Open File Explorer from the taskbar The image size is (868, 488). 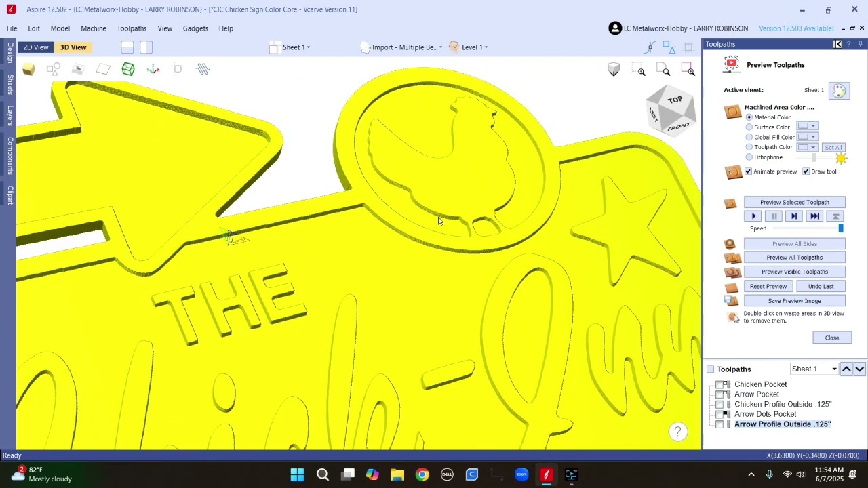[x=397, y=474]
